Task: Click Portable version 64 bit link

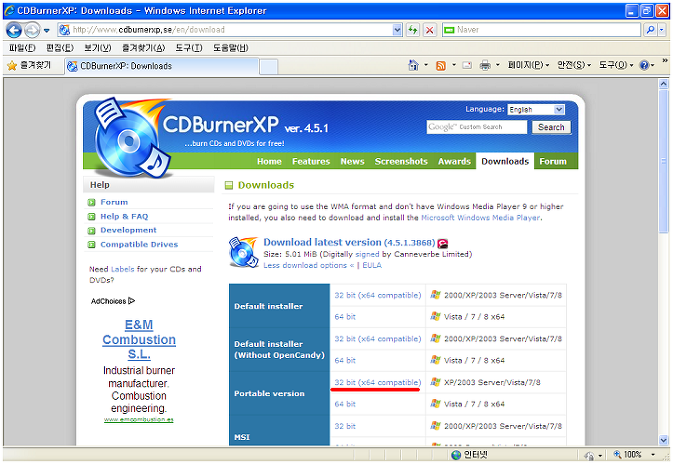Action: click(345, 404)
